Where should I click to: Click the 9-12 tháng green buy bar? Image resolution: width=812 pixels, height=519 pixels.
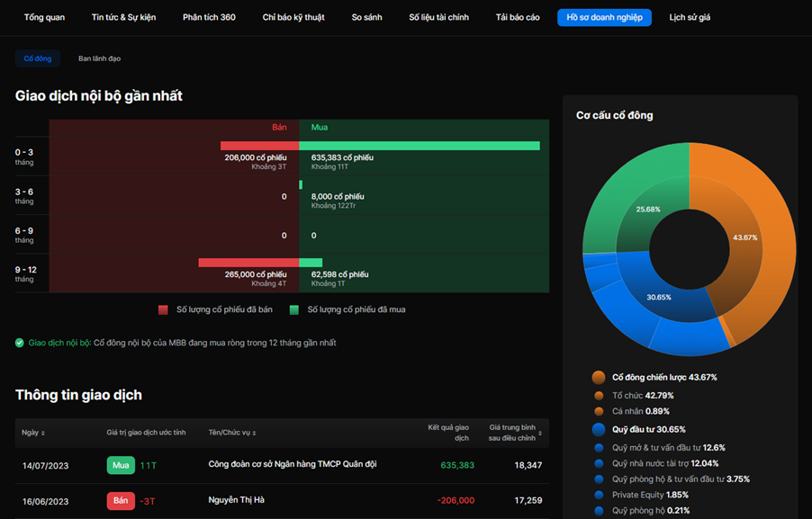[x=311, y=263]
